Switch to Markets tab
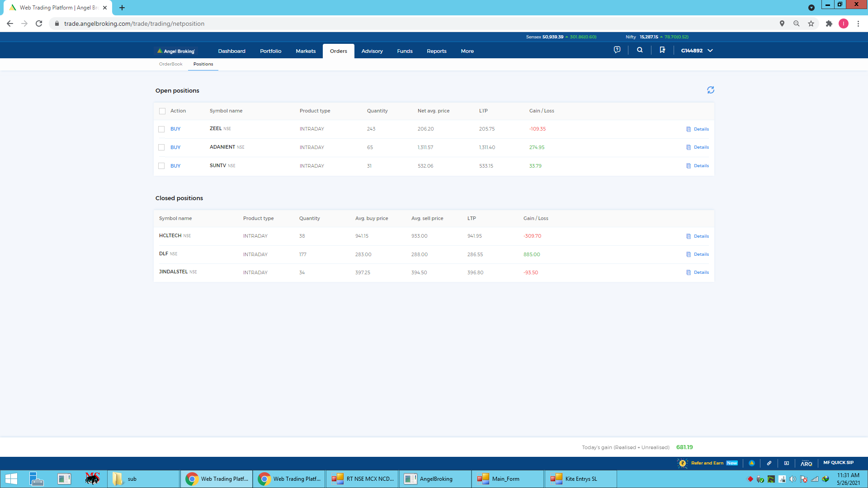 point(306,51)
